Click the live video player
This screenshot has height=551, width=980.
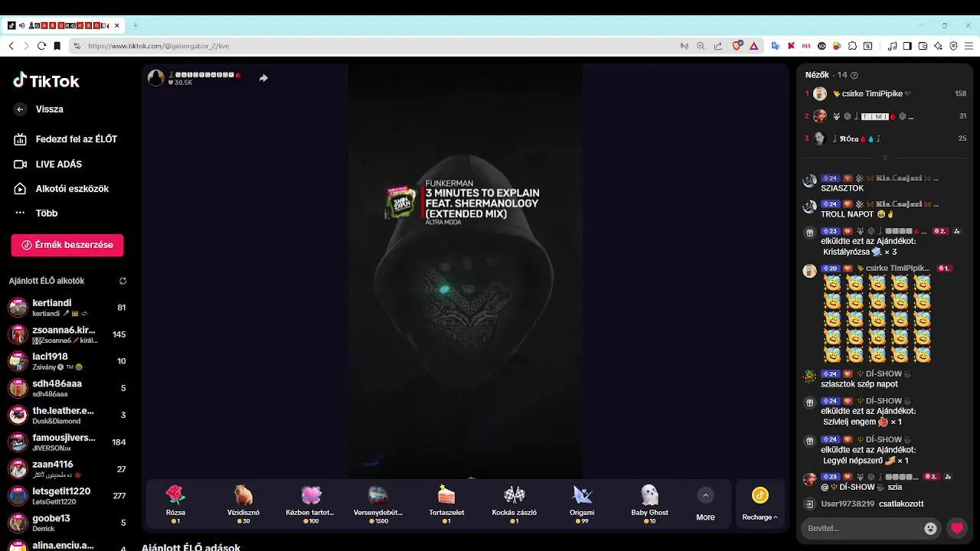point(465,271)
